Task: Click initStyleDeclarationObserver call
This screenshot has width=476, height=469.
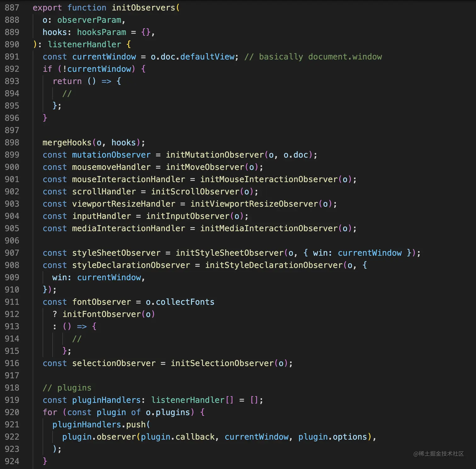Action: click(274, 266)
